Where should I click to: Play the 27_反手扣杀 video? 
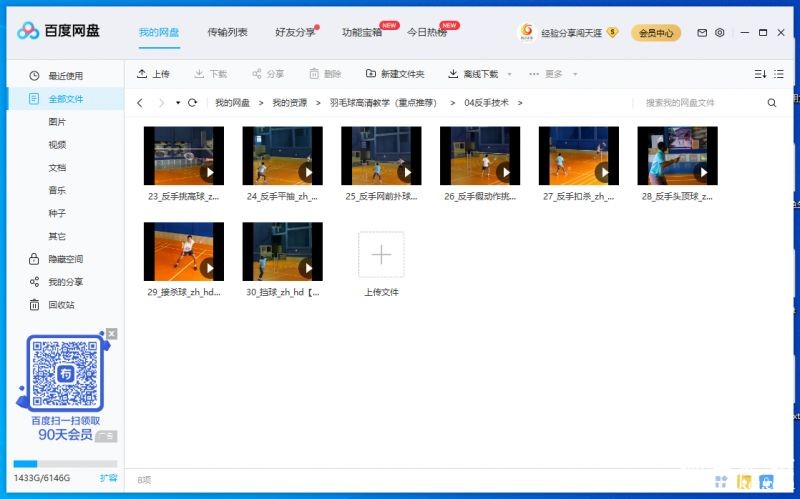(x=604, y=172)
